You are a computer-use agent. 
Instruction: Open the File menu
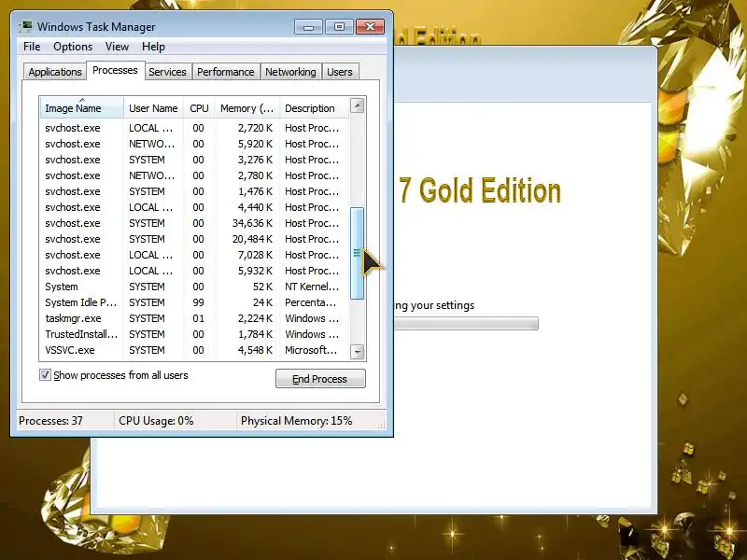[x=32, y=47]
